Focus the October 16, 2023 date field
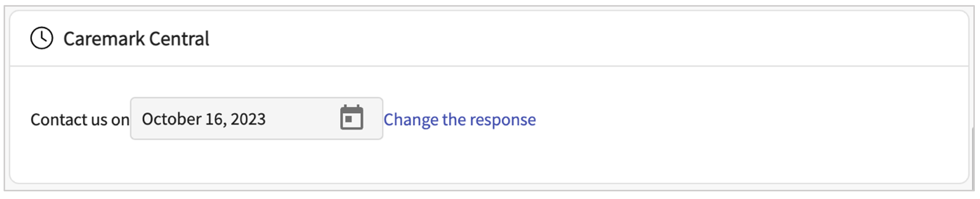This screenshot has height=199, width=980. click(x=257, y=118)
